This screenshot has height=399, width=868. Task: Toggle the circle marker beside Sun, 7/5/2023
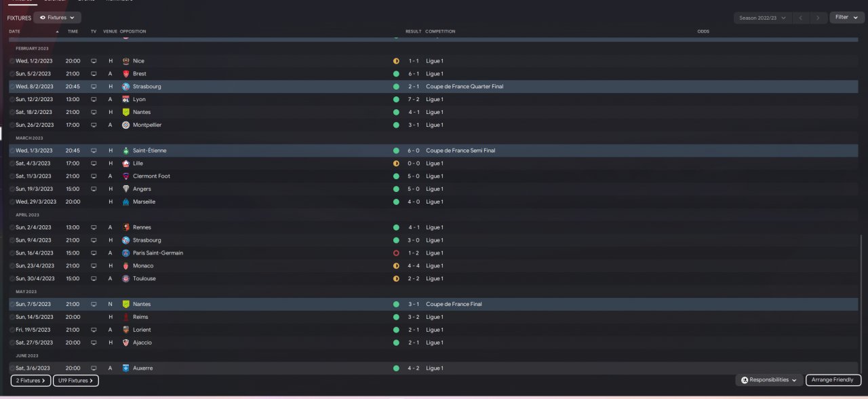coord(12,304)
